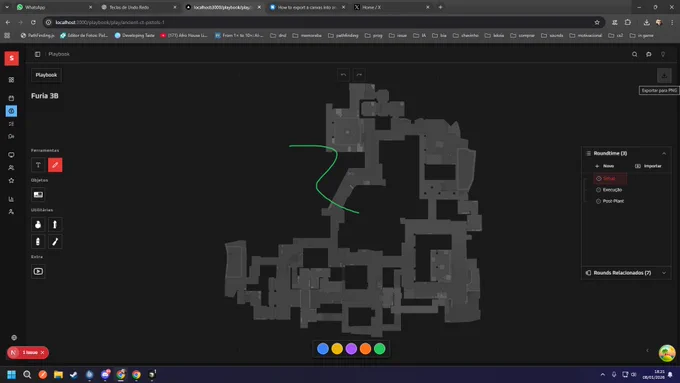Open the globe language icon in sidebar
Screen dimensions: 680x383
click(x=14, y=337)
